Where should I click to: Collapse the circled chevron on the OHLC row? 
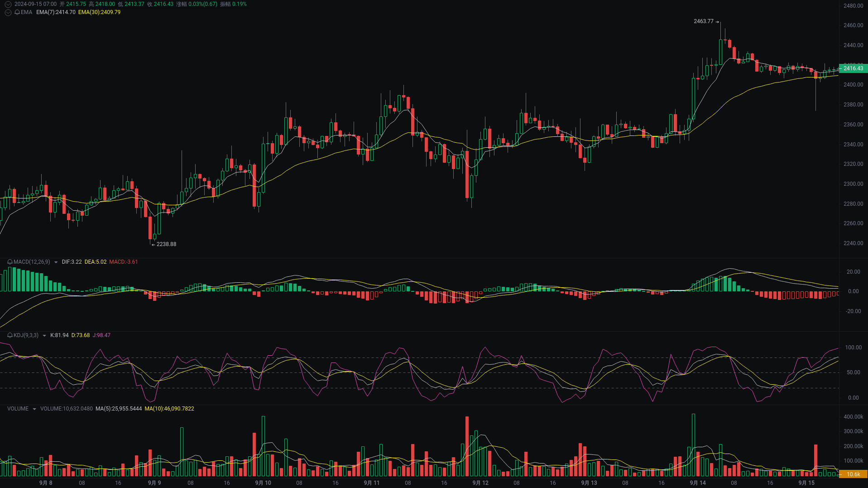7,4
